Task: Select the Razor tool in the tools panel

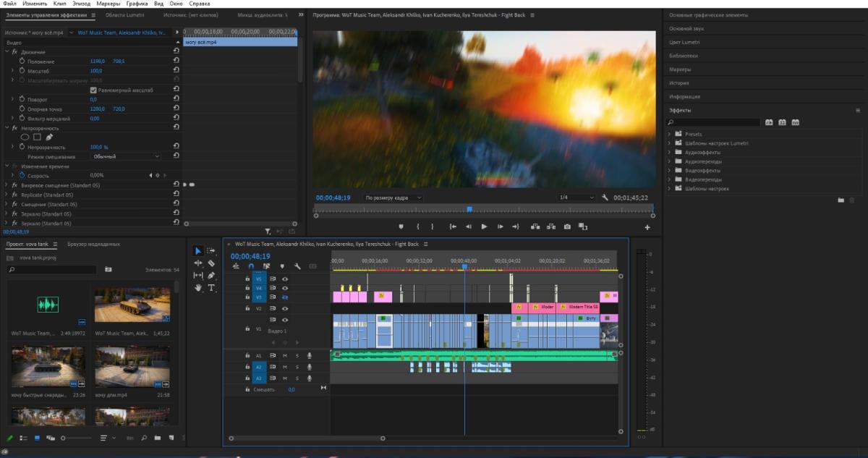Action: pyautogui.click(x=210, y=263)
